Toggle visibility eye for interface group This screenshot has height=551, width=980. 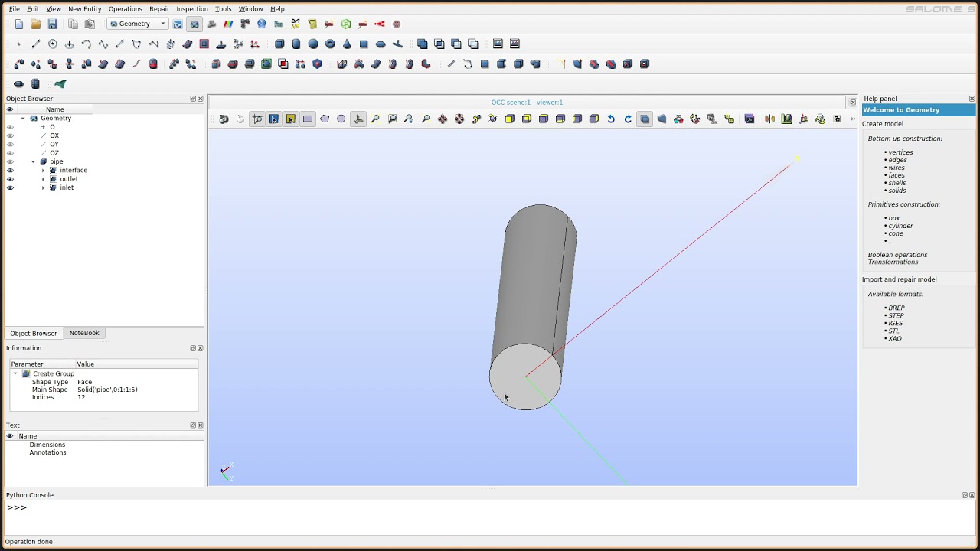click(x=10, y=170)
